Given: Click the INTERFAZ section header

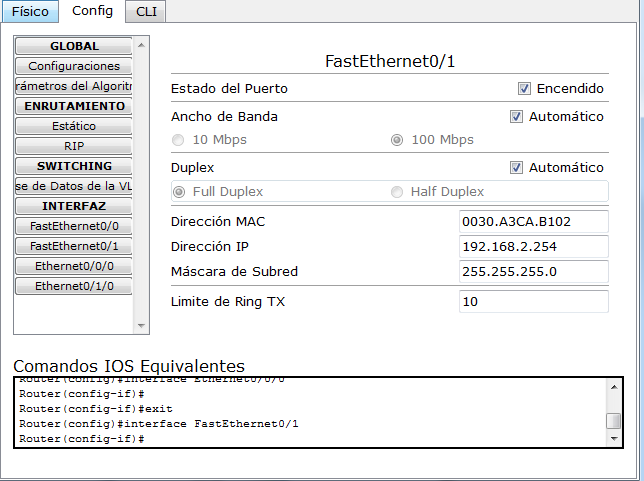Looking at the screenshot, I should click(74, 206).
